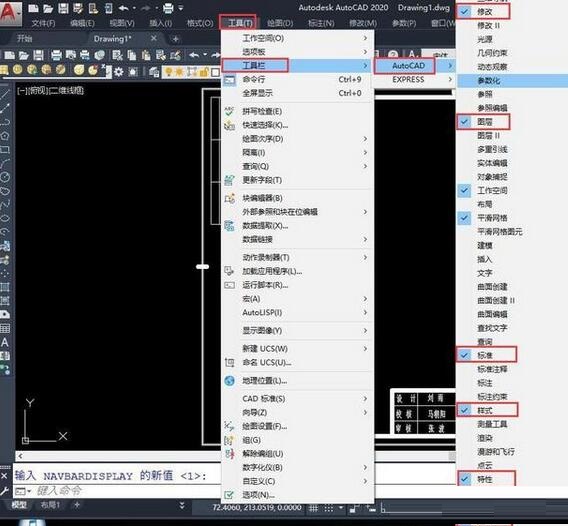This screenshot has width=568, height=526.
Task: Select the Line tool in Draw toolbar
Action: (x=5, y=94)
